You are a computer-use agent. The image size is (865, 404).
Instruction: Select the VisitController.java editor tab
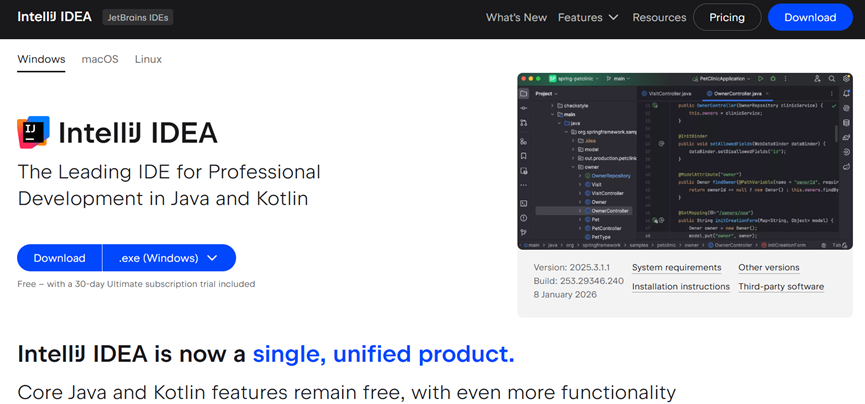[666, 94]
